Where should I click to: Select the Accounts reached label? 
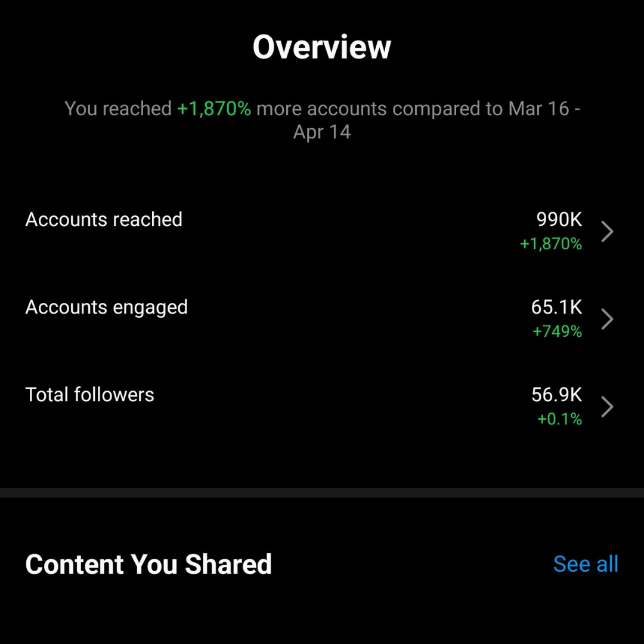(x=104, y=219)
